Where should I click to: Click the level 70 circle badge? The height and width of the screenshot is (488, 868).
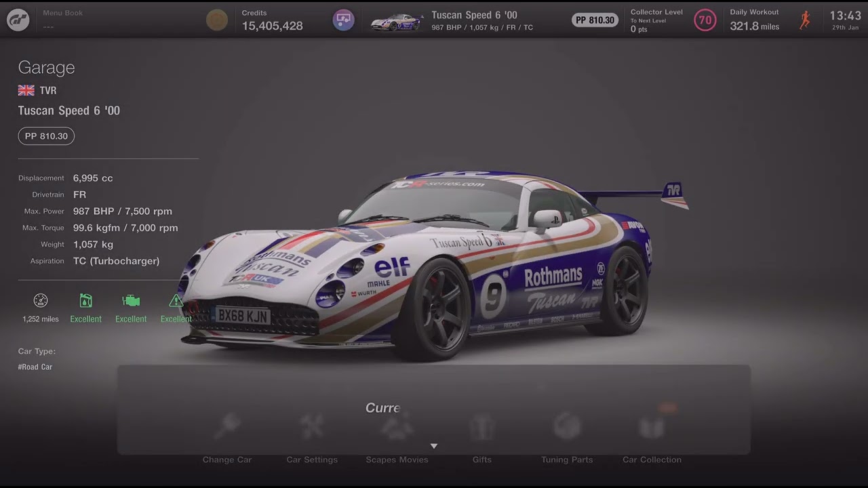point(705,20)
